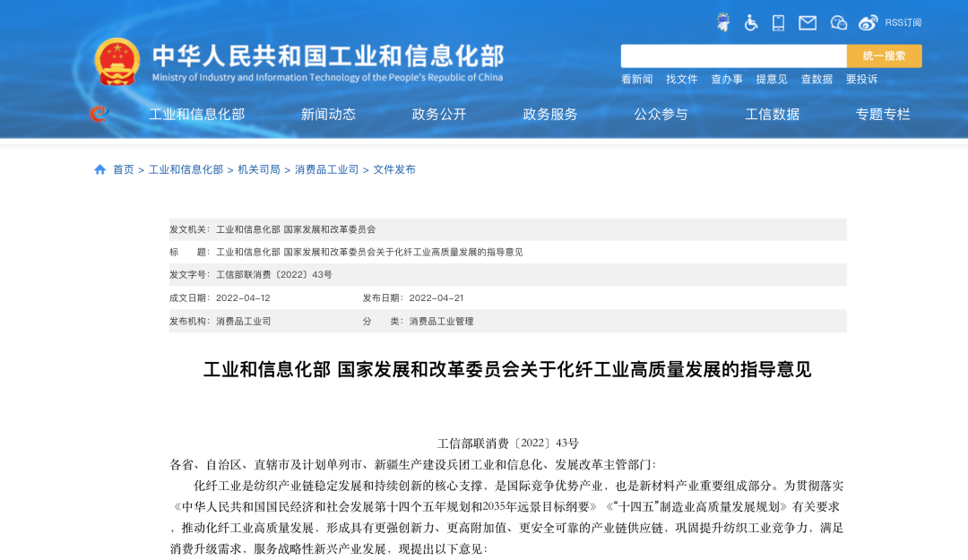Open the robot assistant icon
The image size is (968, 560).
pyautogui.click(x=723, y=22)
